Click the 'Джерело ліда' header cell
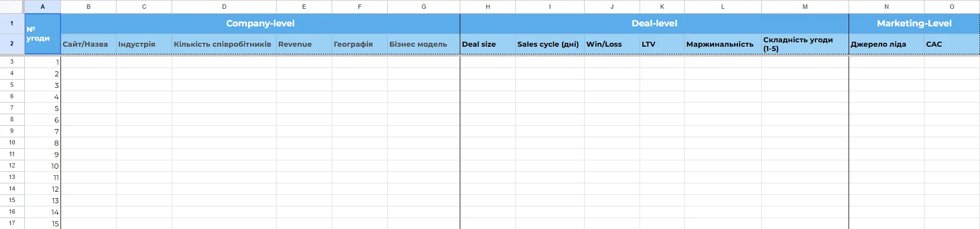This screenshot has width=980, height=229. (x=886, y=44)
